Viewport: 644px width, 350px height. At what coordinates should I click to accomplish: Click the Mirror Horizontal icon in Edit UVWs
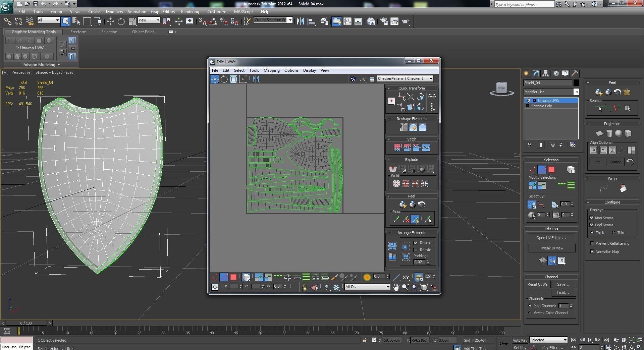(256, 79)
